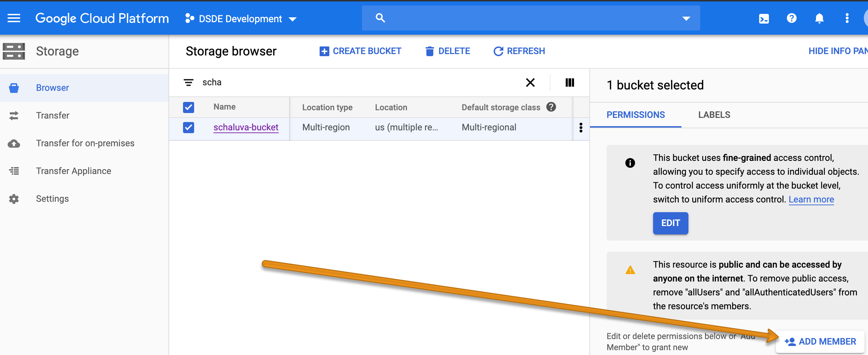This screenshot has width=868, height=355.
Task: Click the EDIT access control button
Action: click(x=670, y=223)
